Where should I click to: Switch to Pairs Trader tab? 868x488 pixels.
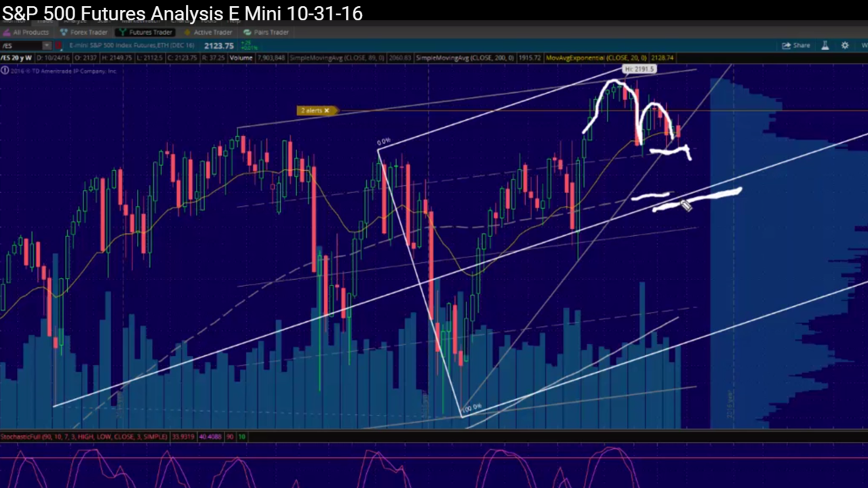pos(267,32)
